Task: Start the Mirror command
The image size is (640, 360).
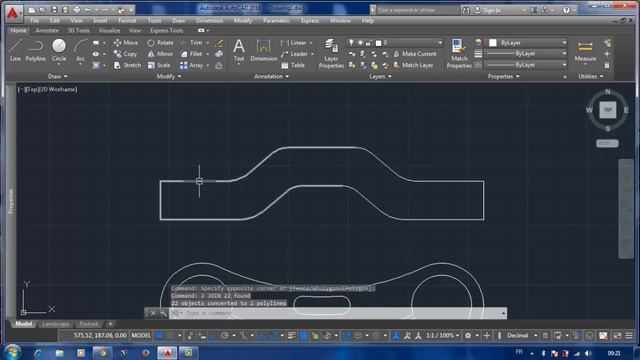Action: (x=160, y=54)
